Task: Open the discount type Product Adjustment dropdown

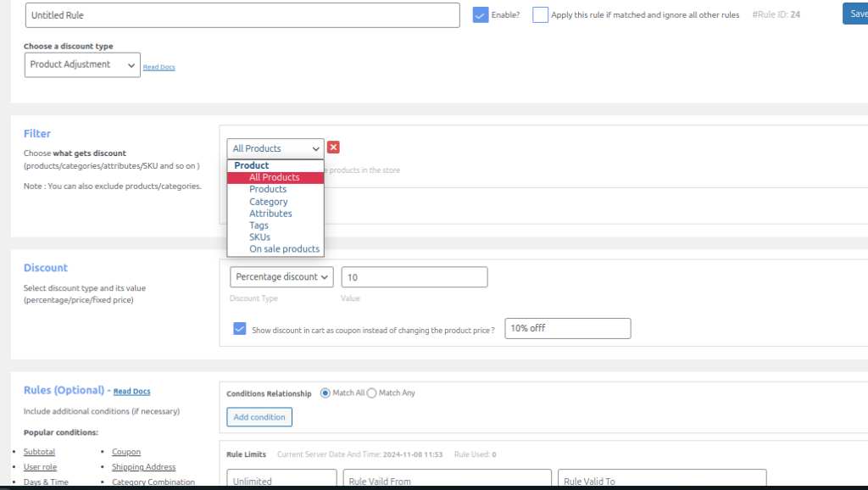Action: click(x=82, y=64)
